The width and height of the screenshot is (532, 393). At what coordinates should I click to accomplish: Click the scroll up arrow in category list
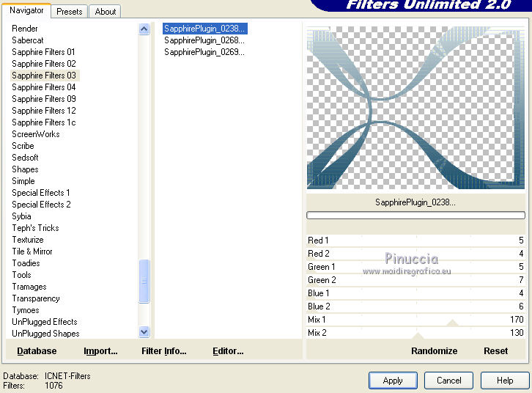click(144, 29)
